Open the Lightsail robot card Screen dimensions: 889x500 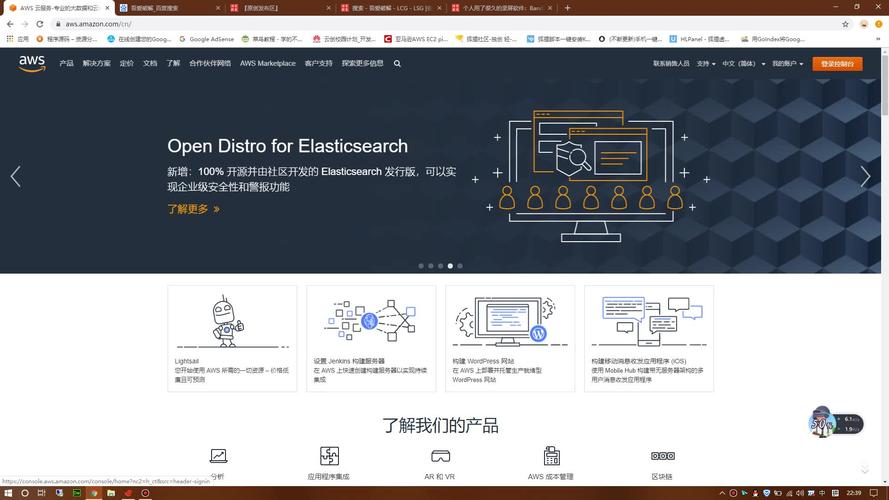coord(232,338)
